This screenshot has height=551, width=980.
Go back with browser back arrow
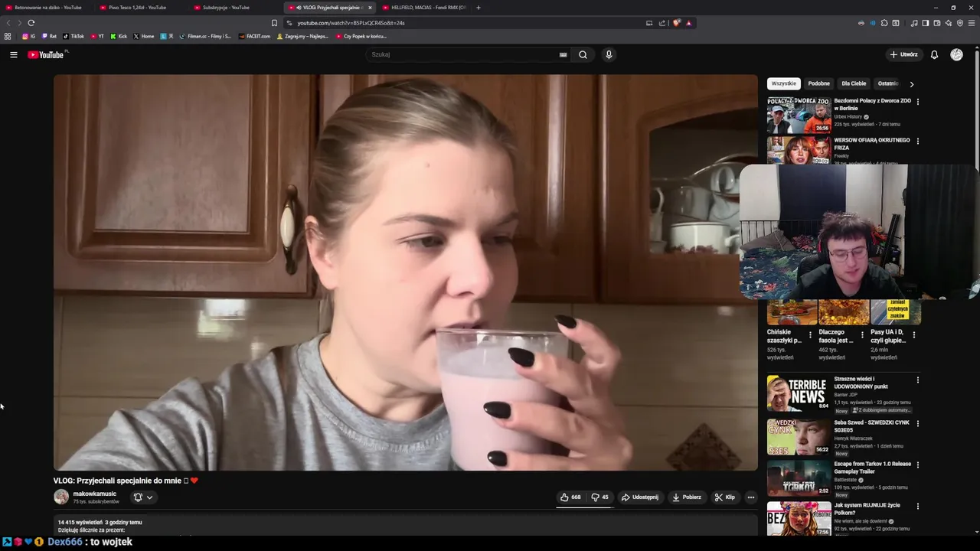(x=8, y=23)
